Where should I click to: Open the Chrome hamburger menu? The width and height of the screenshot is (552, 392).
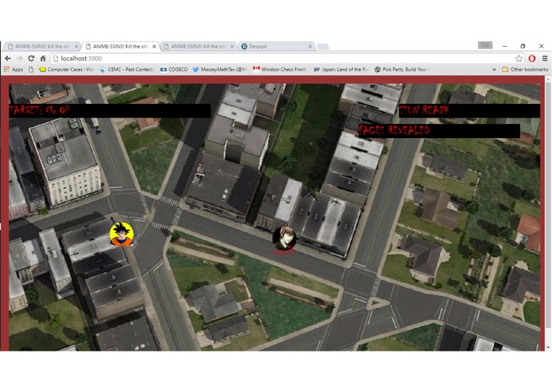pos(545,59)
